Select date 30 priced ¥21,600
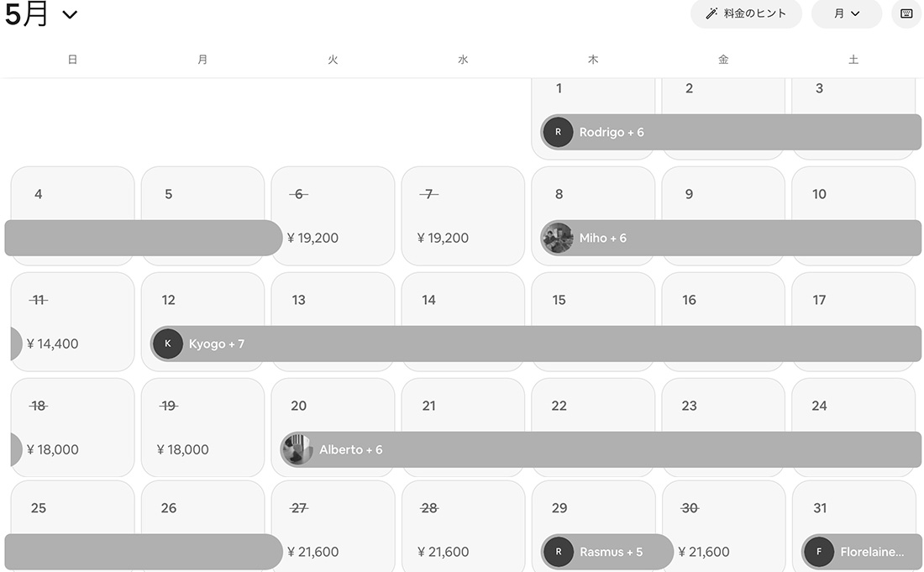 click(x=723, y=526)
